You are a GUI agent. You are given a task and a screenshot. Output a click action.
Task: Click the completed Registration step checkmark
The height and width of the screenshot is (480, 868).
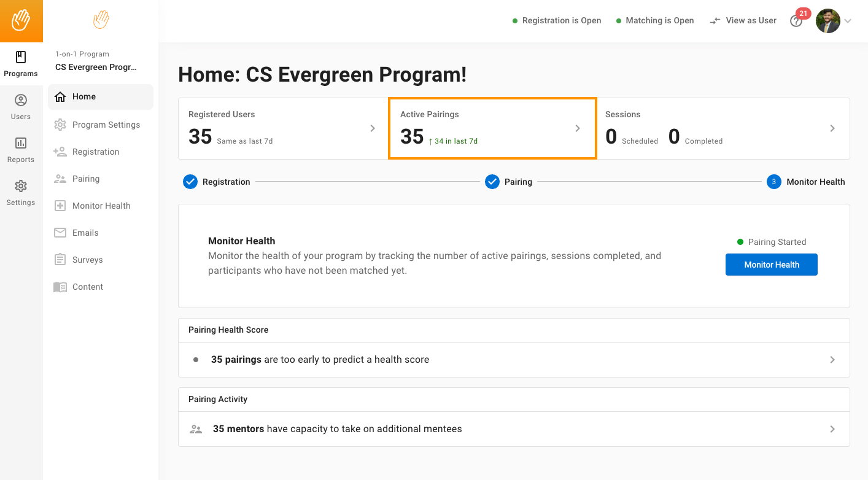(x=190, y=182)
